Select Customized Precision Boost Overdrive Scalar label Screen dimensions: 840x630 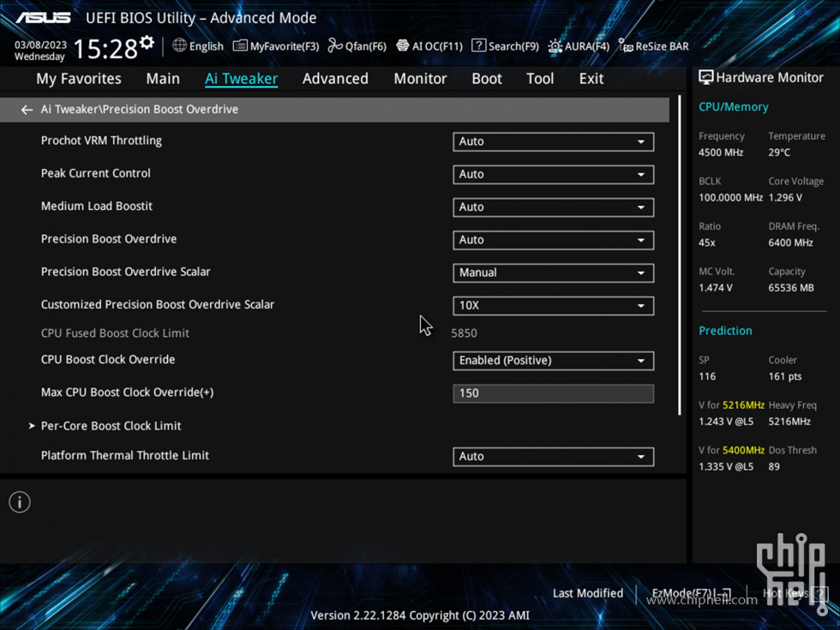(158, 305)
